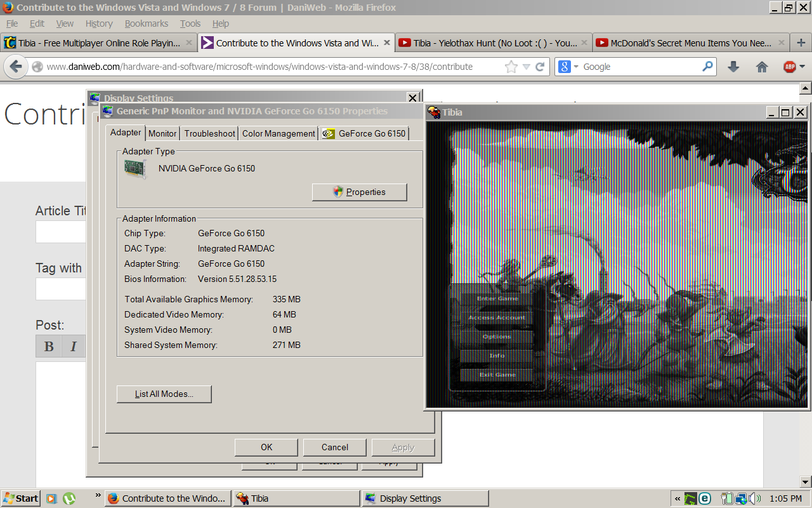
Task: Bookmark this page with the star icon
Action: coord(511,67)
